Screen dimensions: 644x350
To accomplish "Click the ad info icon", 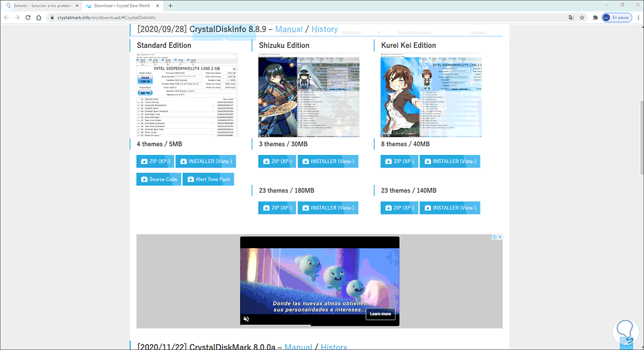I will [494, 237].
